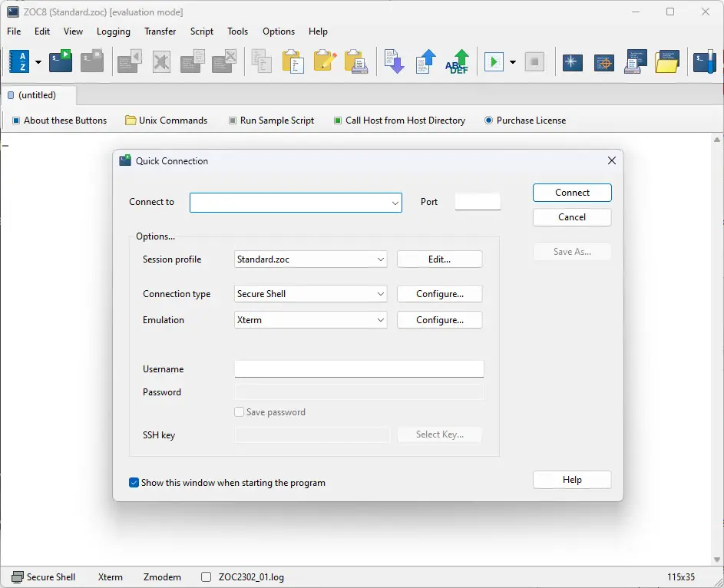
Task: Click the grayed scroll back buffer icon
Action: pyautogui.click(x=130, y=61)
